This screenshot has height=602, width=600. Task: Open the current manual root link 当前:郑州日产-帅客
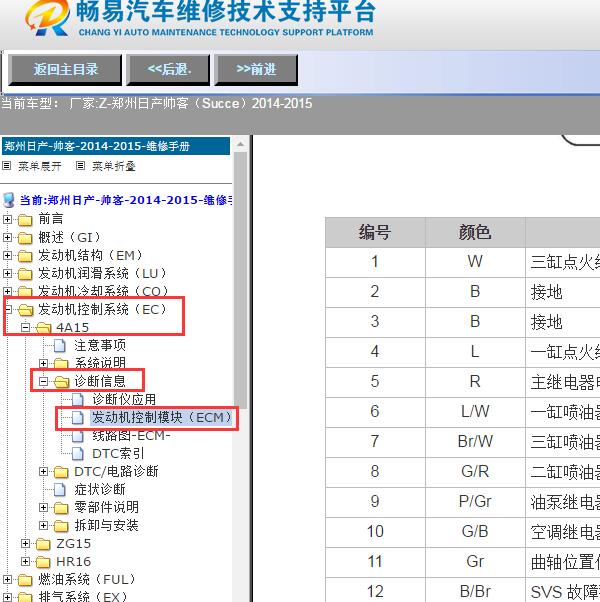click(126, 200)
